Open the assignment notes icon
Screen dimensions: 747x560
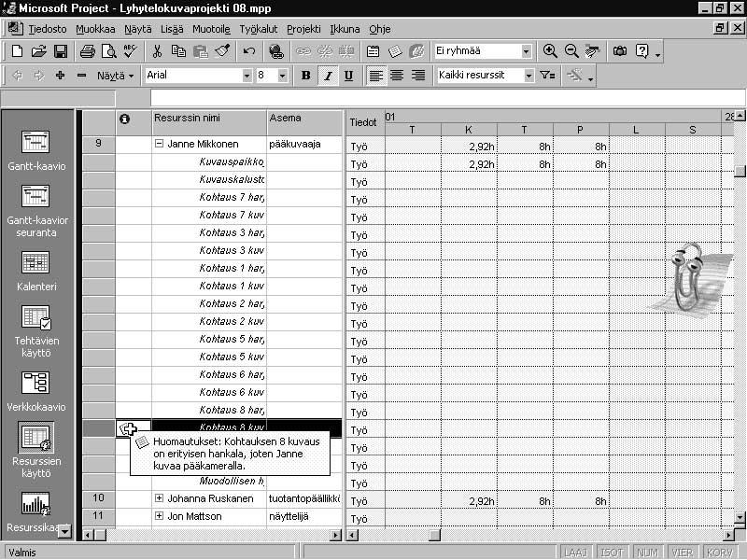[x=395, y=51]
